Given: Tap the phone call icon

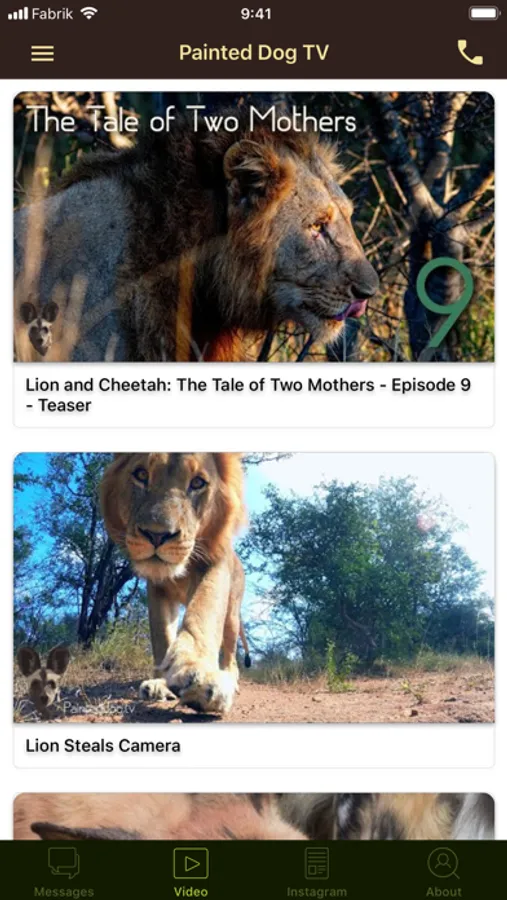Looking at the screenshot, I should (x=470, y=53).
